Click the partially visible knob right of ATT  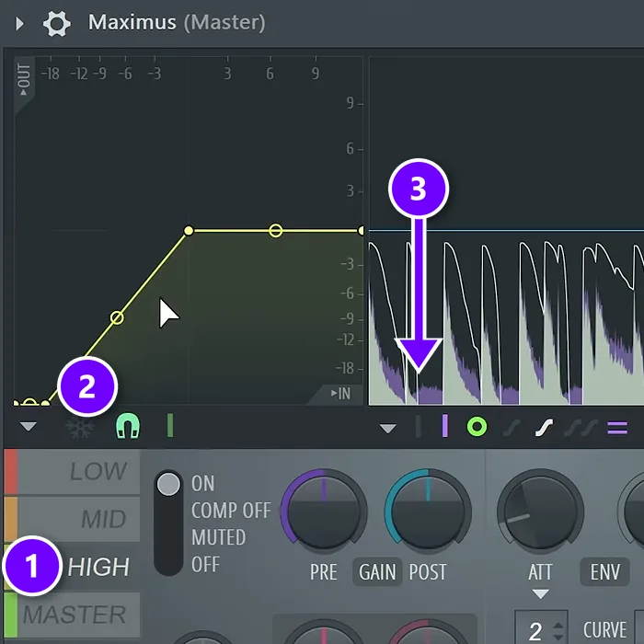(631, 512)
